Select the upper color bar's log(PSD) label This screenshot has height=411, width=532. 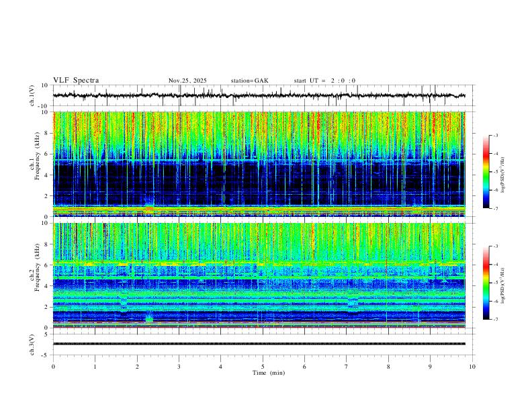[x=502, y=175]
